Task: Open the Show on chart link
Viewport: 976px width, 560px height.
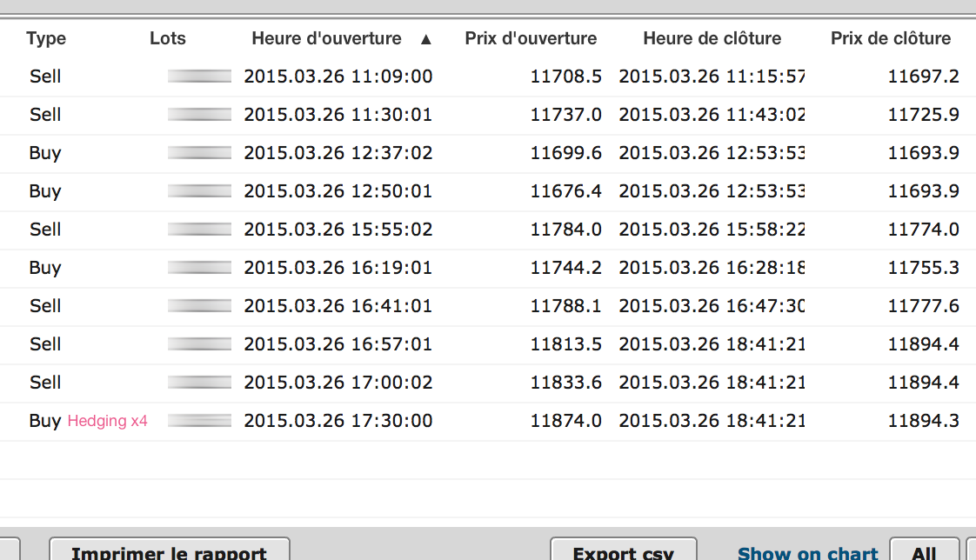Action: 808,553
